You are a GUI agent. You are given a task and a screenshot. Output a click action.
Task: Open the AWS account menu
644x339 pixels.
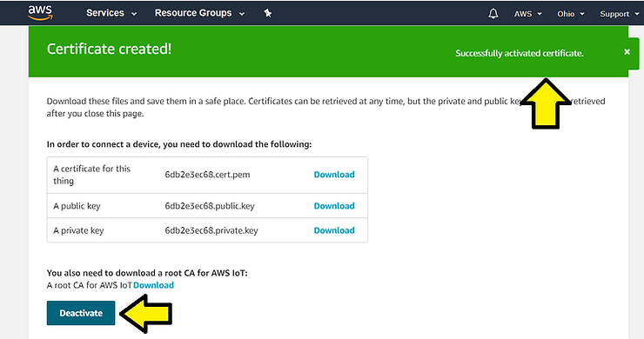(527, 14)
